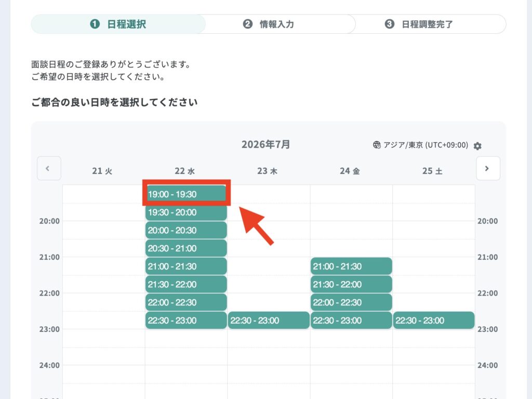The width and height of the screenshot is (532, 399).
Task: Click the left-side 23:00 time label
Action: 49,329
